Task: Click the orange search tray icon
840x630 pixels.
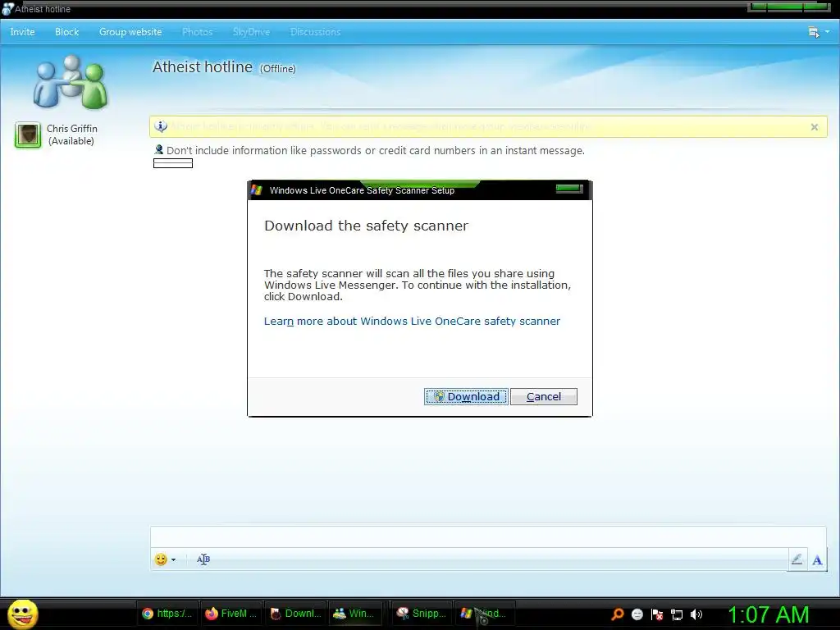Action: tap(617, 614)
